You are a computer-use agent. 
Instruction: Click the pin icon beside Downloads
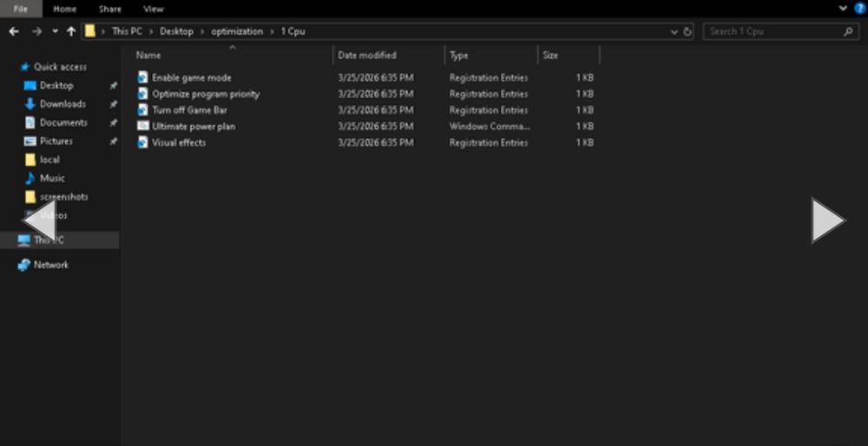[x=113, y=104]
